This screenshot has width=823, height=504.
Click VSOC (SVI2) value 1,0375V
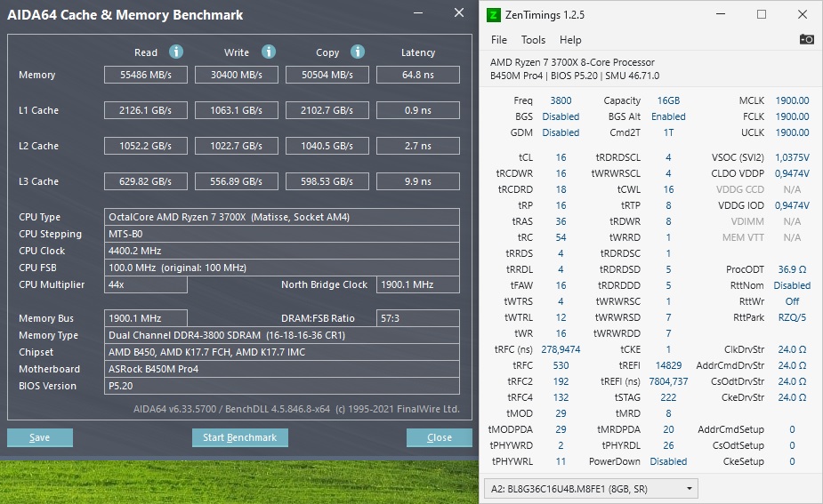pyautogui.click(x=792, y=157)
